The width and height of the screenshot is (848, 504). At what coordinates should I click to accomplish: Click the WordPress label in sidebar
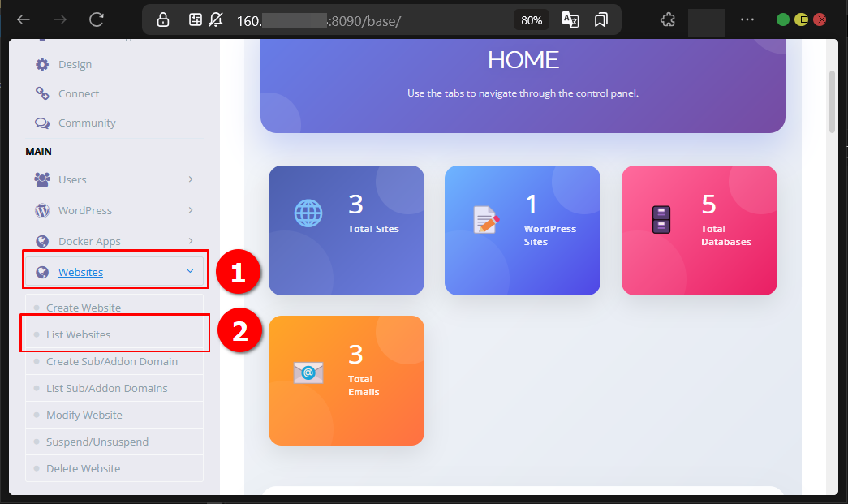(x=85, y=210)
